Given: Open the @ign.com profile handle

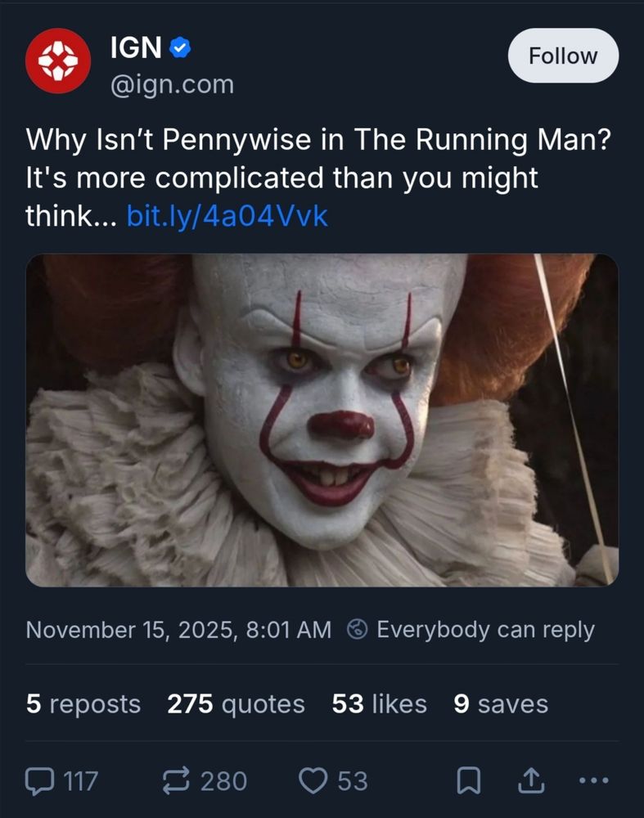Looking at the screenshot, I should 169,83.
